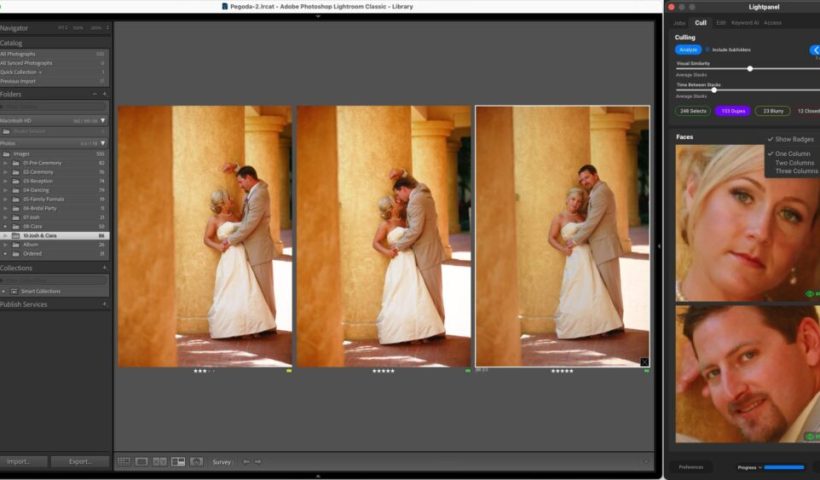Open People view icon in toolbar
The image size is (820, 480).
(x=197, y=462)
